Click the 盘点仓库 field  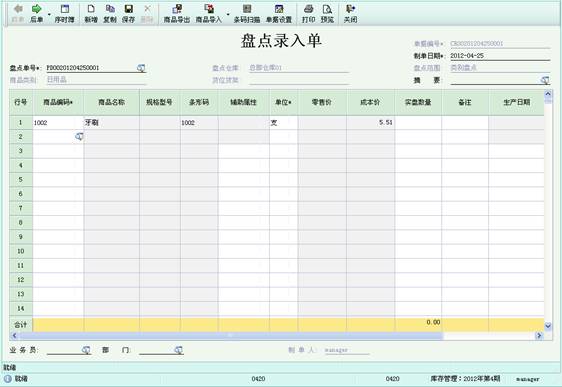pyautogui.click(x=299, y=68)
